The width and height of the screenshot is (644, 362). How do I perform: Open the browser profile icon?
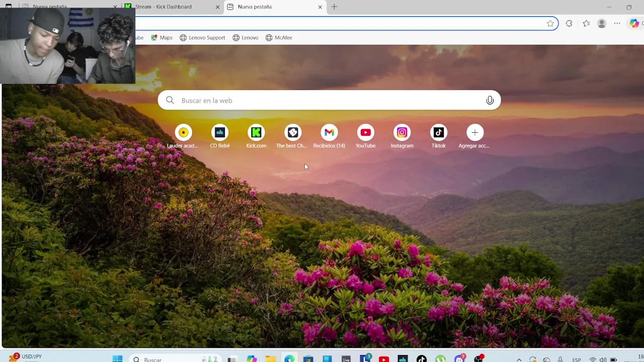pyautogui.click(x=602, y=24)
